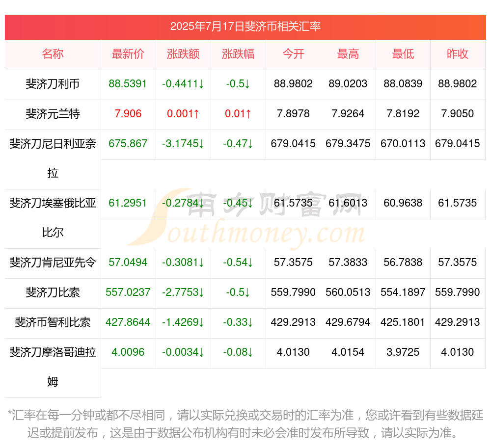Click the percent change -0.08↓
The width and height of the screenshot is (491, 448).
coord(238,352)
